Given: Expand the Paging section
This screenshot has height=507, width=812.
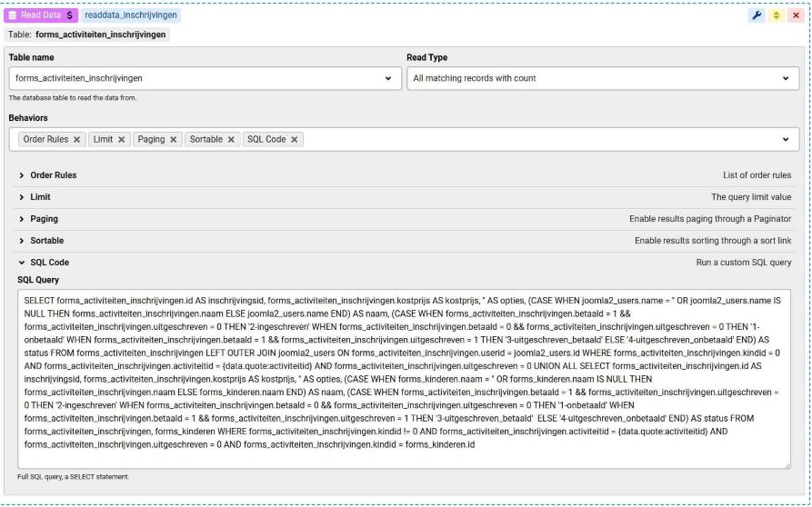Looking at the screenshot, I should (39, 219).
